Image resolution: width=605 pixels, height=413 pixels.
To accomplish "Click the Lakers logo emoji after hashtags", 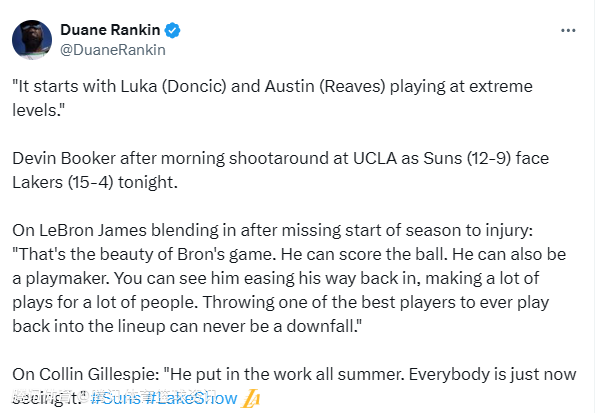I will 252,398.
